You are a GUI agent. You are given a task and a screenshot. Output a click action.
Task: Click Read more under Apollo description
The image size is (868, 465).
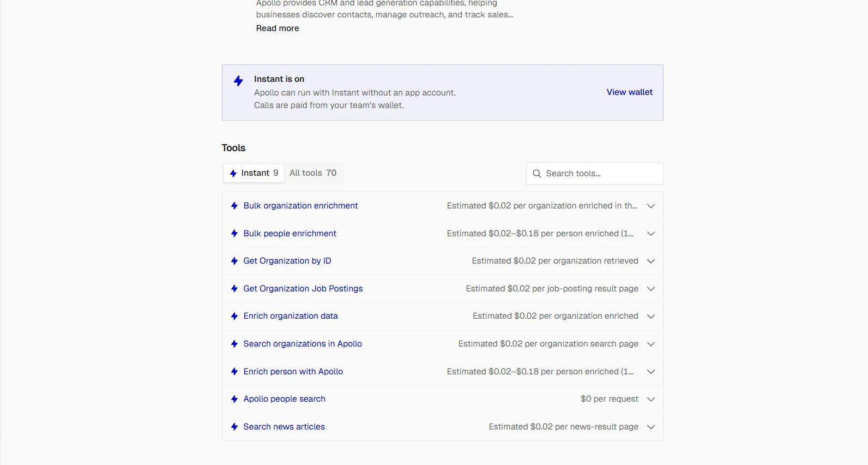point(278,28)
